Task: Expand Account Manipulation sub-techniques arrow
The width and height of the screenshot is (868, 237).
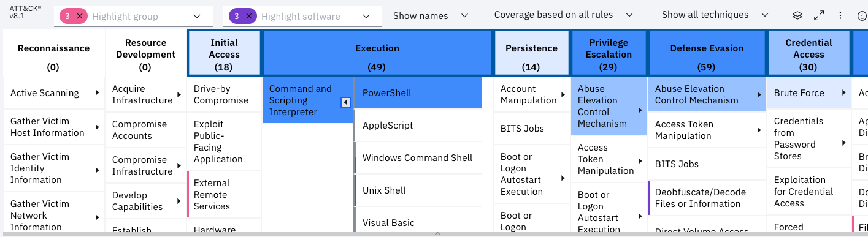Action: point(563,94)
